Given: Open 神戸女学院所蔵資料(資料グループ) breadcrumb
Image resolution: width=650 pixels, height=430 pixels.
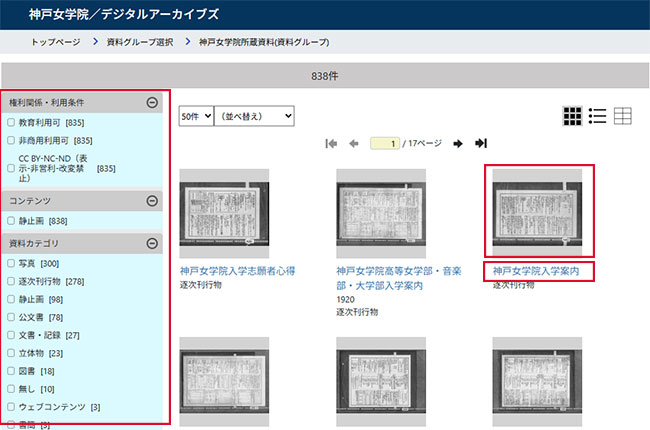Looking at the screenshot, I should tap(264, 42).
